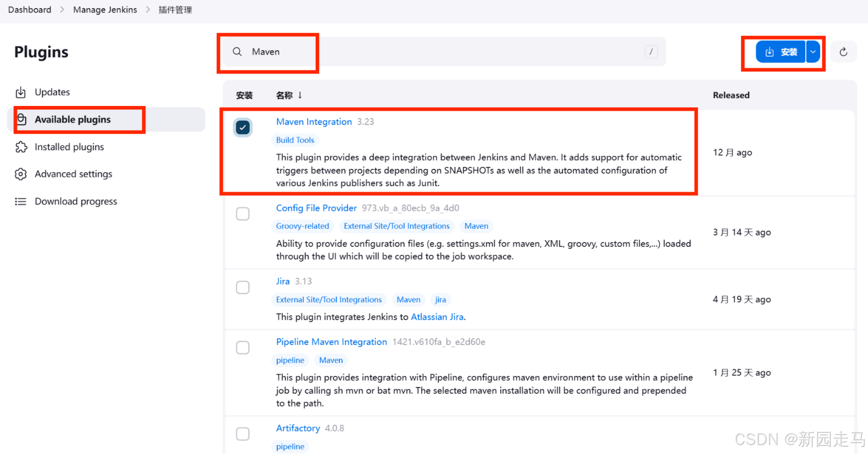The height and width of the screenshot is (454, 868).
Task: Click the Download progress list icon
Action: 21,201
